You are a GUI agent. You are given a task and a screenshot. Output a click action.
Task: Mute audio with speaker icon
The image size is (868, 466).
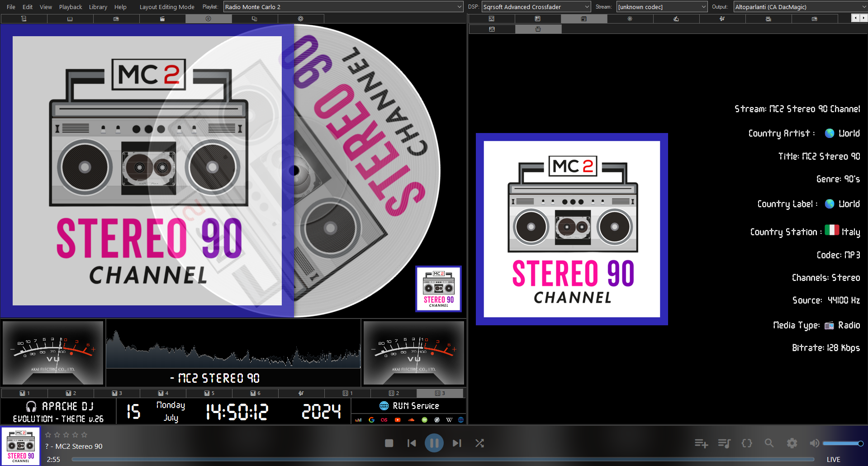click(814, 443)
